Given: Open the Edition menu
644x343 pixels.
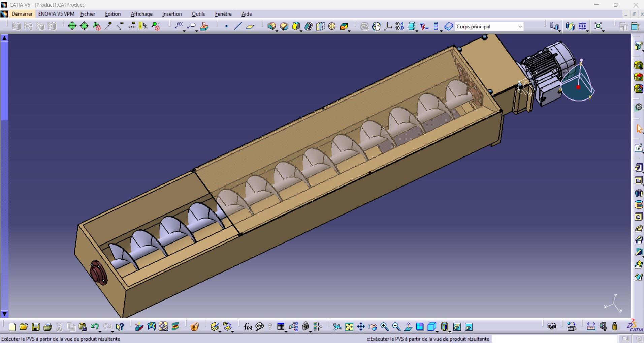Looking at the screenshot, I should (x=113, y=14).
